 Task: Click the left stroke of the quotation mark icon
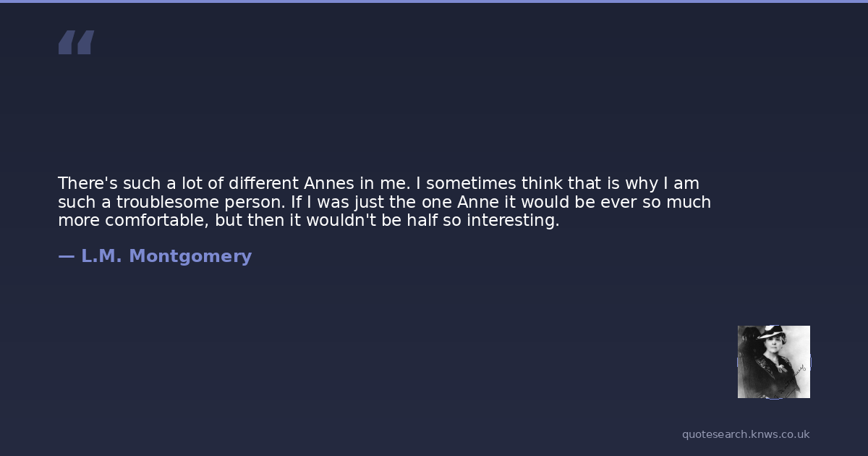(x=67, y=42)
